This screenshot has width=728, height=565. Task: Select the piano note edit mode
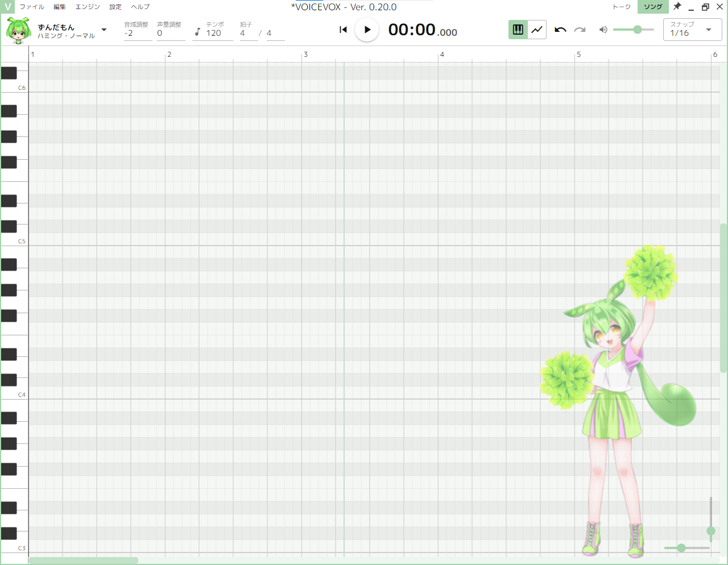tap(518, 30)
